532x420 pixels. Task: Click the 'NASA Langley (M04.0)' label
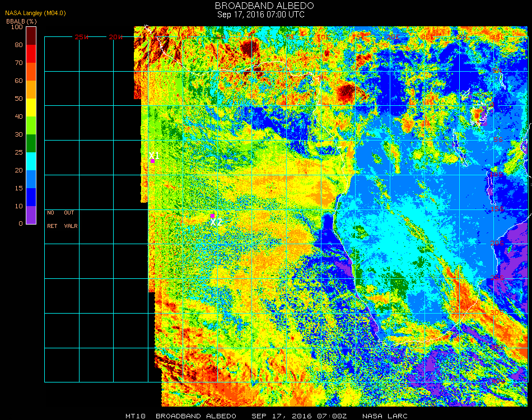coord(35,13)
